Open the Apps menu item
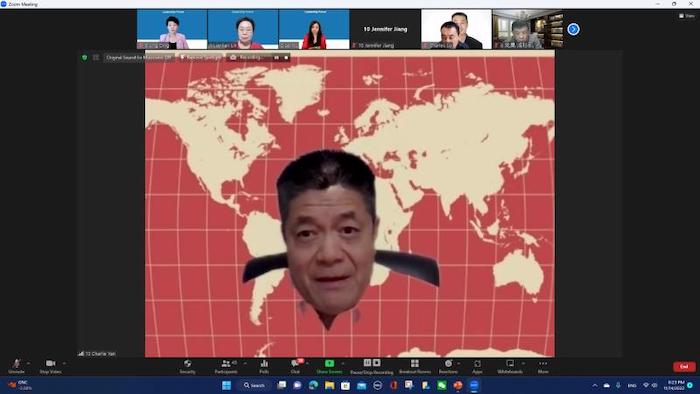This screenshot has width=700, height=394. (x=477, y=364)
